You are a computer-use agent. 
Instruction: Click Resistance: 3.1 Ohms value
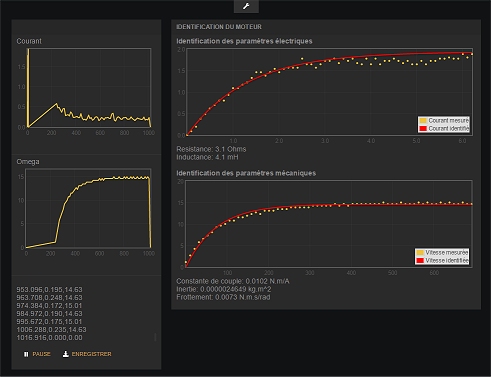point(211,149)
